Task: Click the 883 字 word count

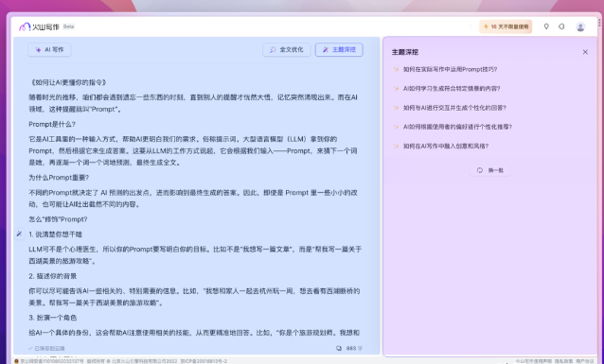Action: [x=354, y=348]
